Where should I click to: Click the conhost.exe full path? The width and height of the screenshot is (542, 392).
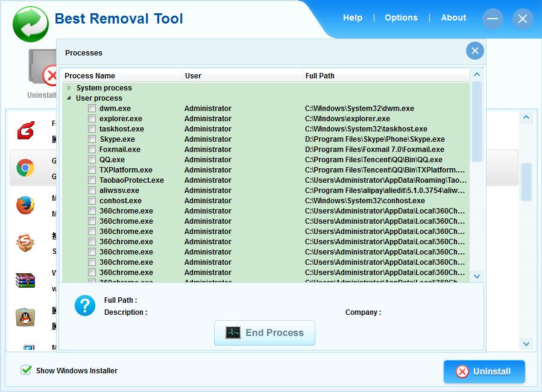tap(365, 201)
